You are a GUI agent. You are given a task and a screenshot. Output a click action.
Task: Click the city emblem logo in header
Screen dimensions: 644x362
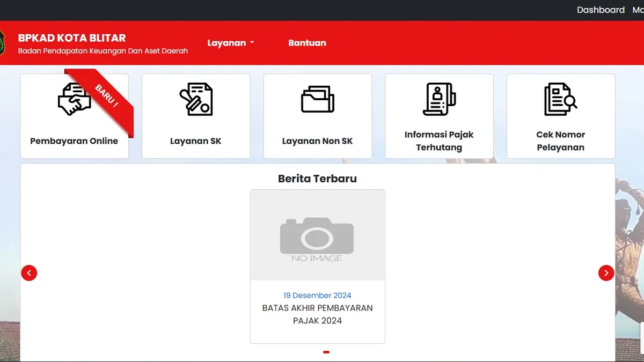tap(2, 43)
